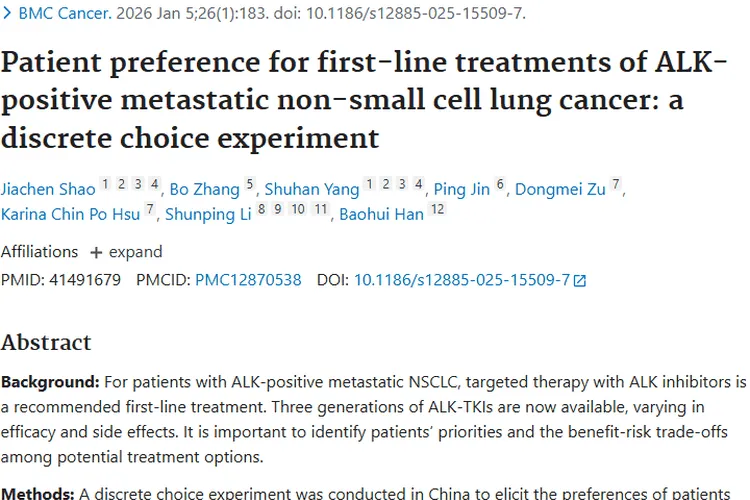Click the external link icon after DOI
This screenshot has width=750, height=500.
pos(580,281)
